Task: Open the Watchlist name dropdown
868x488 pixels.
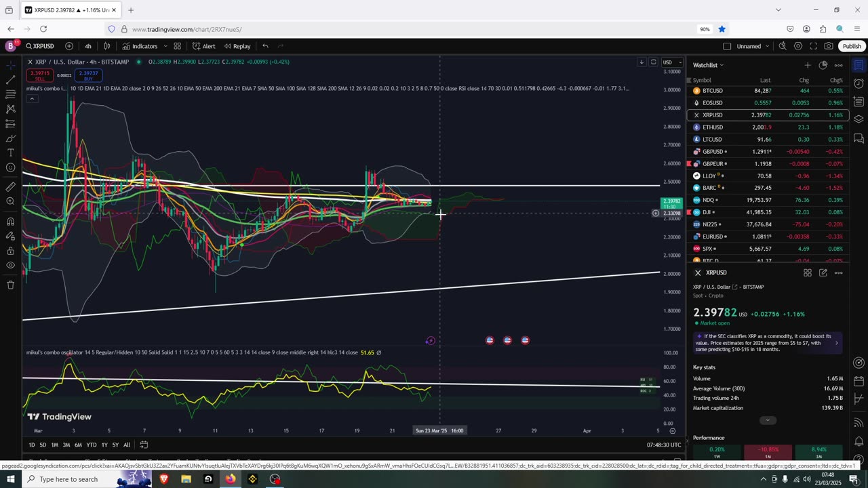Action: [708, 65]
